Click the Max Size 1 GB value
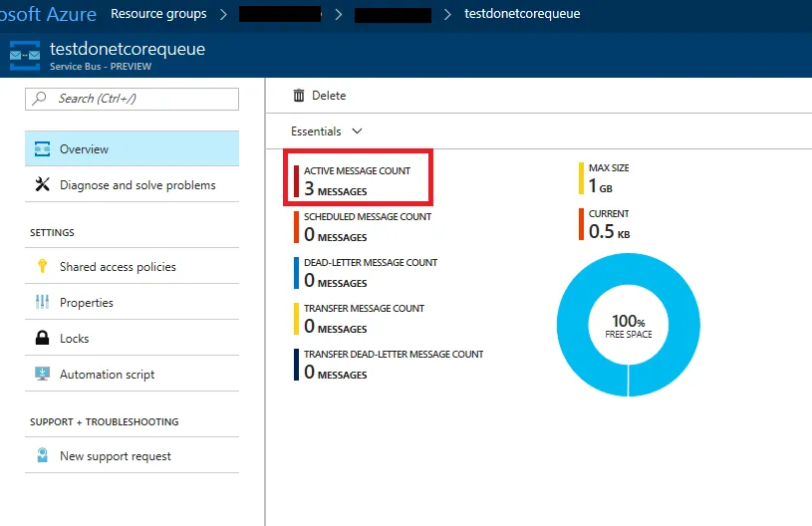This screenshot has width=812, height=526. point(601,186)
